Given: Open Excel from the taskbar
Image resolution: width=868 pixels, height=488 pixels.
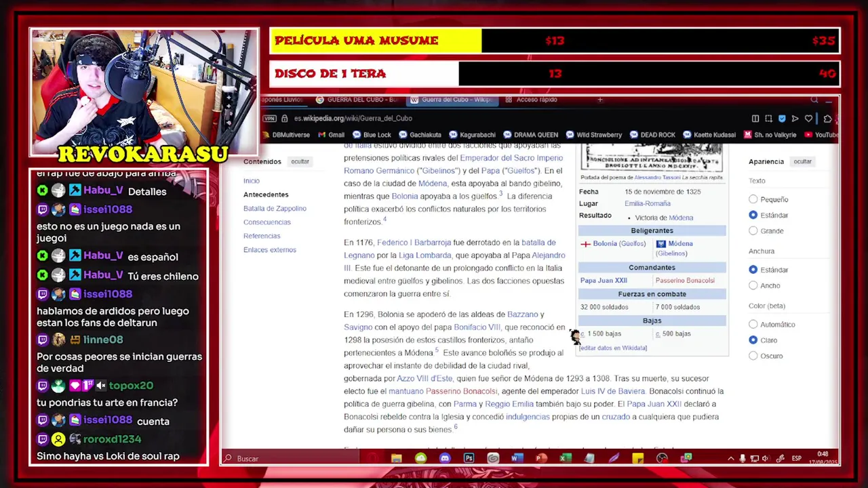Looking at the screenshot, I should 565,459.
